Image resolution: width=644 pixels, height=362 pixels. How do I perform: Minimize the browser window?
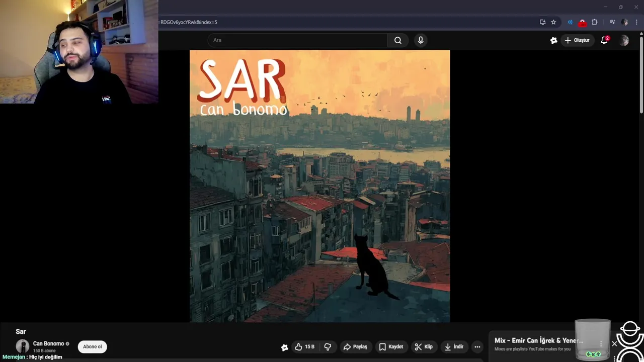[x=605, y=7]
